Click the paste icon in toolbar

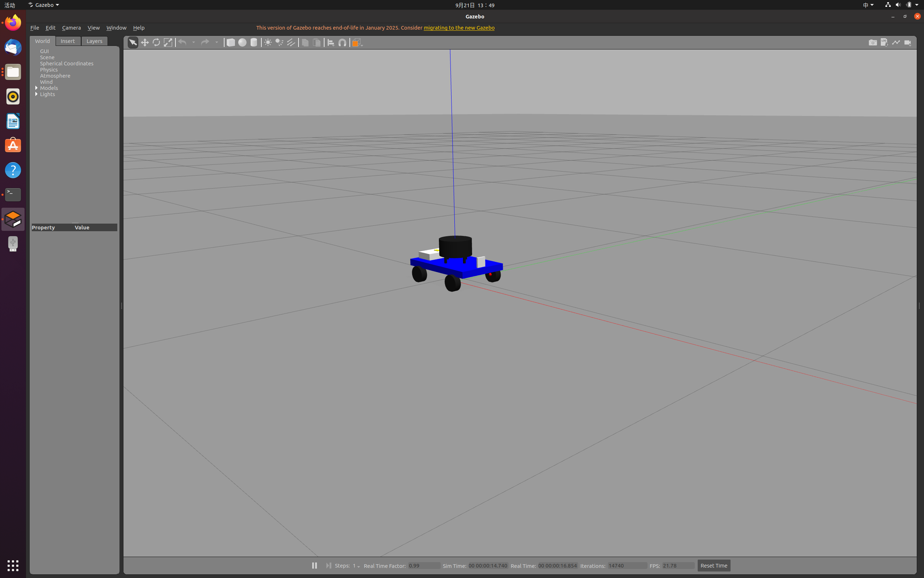[317, 42]
